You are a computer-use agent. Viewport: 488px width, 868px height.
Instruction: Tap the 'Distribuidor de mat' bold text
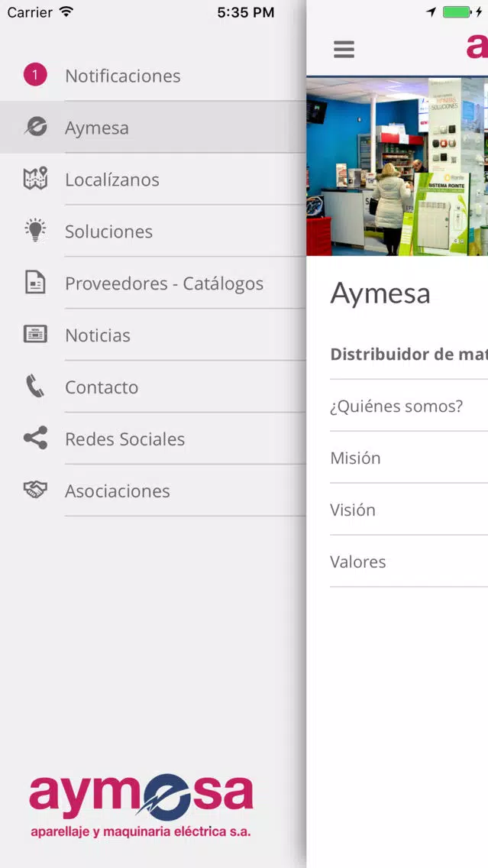pyautogui.click(x=409, y=355)
